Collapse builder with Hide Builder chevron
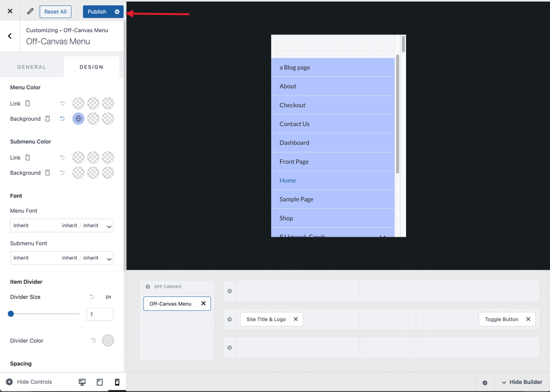This screenshot has width=550, height=392. tap(522, 382)
